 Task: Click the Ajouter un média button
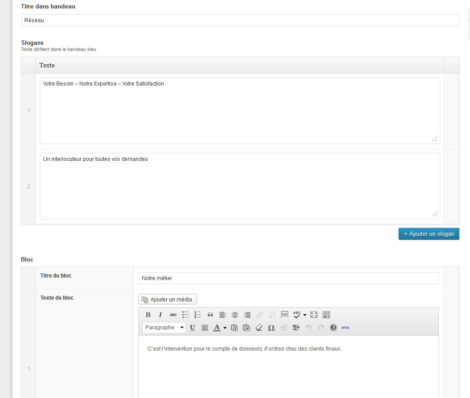pos(167,299)
